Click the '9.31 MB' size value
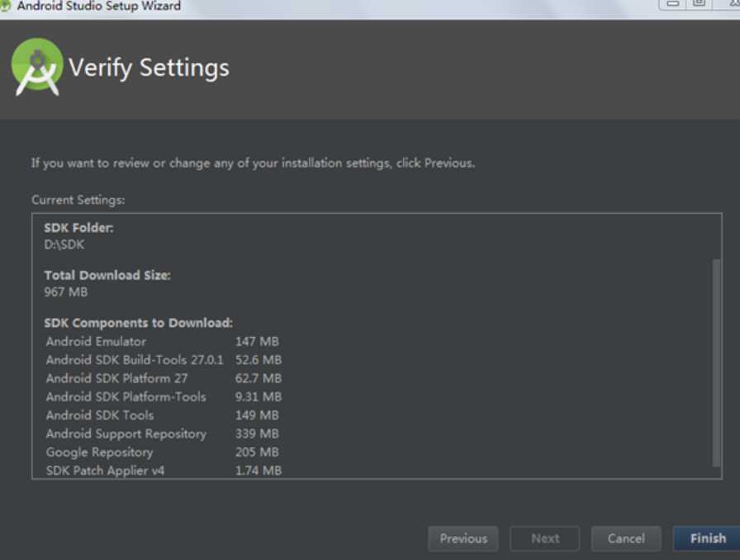The height and width of the screenshot is (560, 740). tap(259, 396)
